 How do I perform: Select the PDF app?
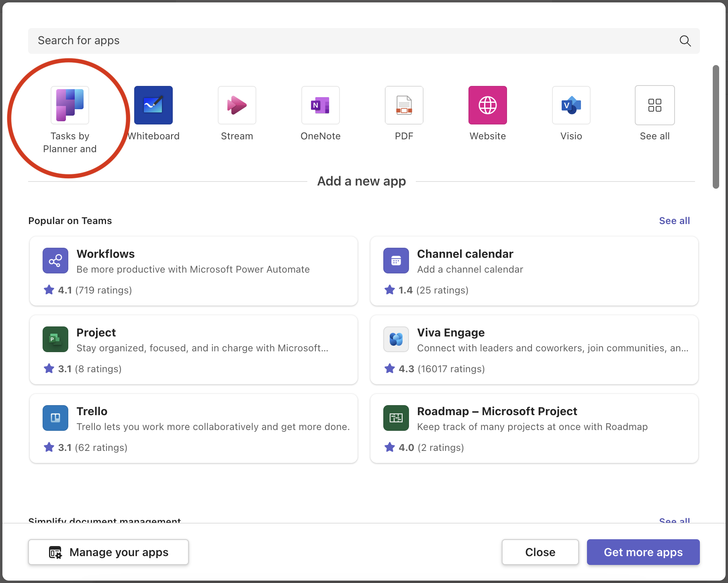404,105
